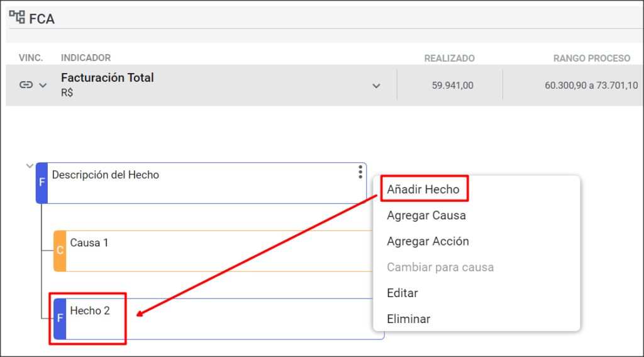Click the disabled Cambiar para causa option
The image size is (644, 357).
(440, 267)
